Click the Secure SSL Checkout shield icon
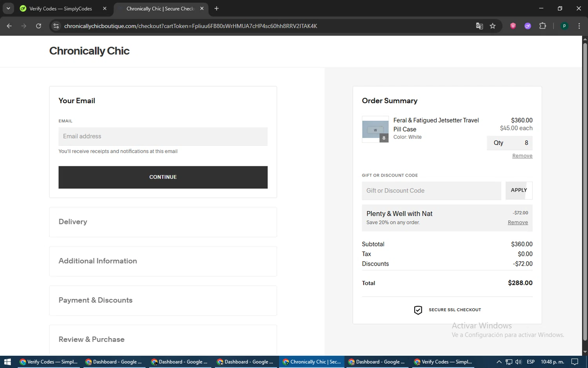Screen dimensions: 588x368 (x=418, y=310)
